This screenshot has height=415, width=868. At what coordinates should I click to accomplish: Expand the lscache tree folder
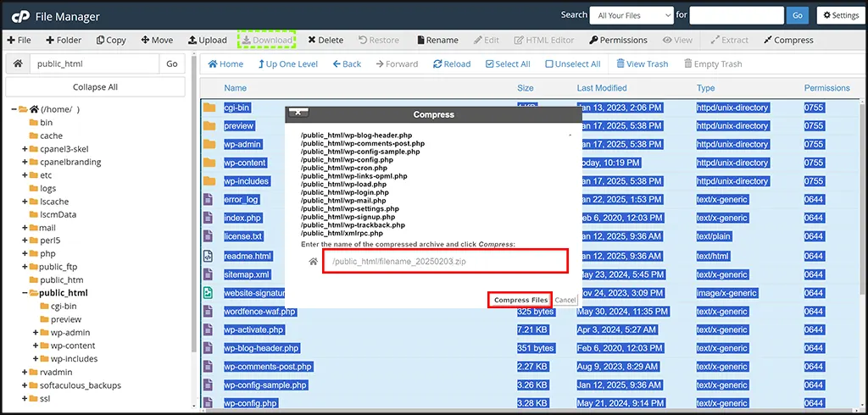[25, 202]
